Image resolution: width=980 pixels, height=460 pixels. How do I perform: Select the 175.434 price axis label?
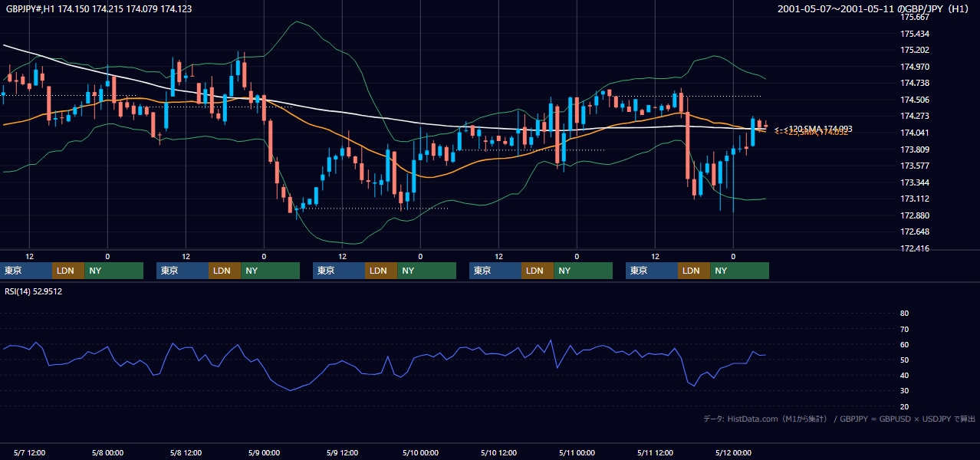coord(915,34)
